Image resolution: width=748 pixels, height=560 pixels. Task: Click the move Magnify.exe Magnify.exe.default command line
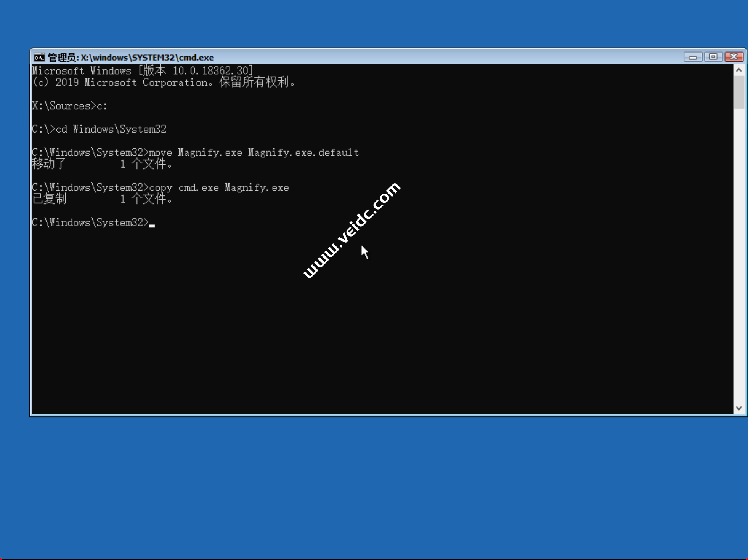[195, 153]
